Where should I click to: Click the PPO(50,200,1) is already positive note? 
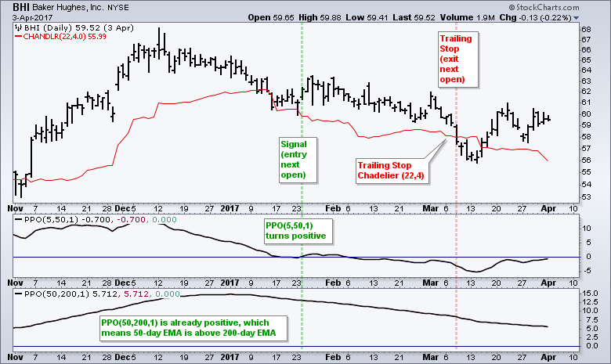(x=193, y=328)
